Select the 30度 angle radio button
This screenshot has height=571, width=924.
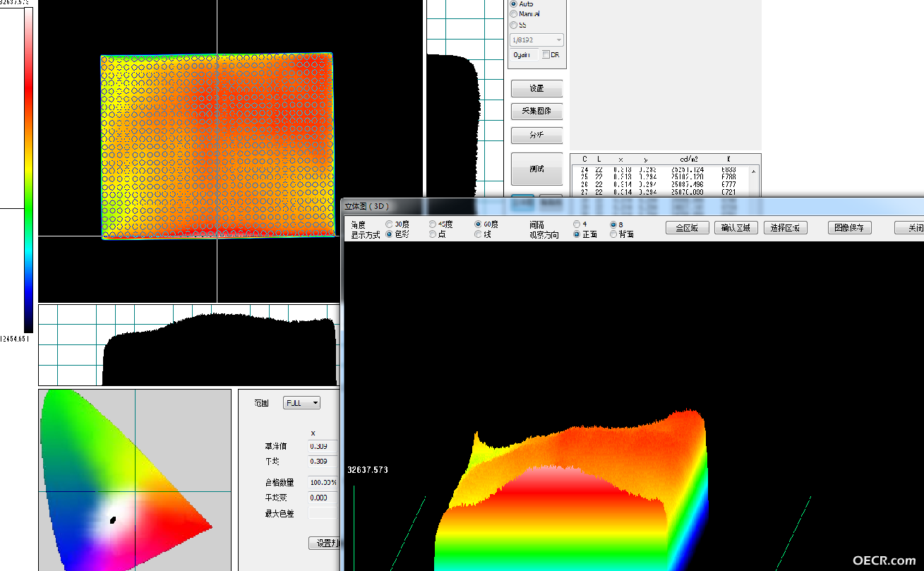[x=389, y=224]
